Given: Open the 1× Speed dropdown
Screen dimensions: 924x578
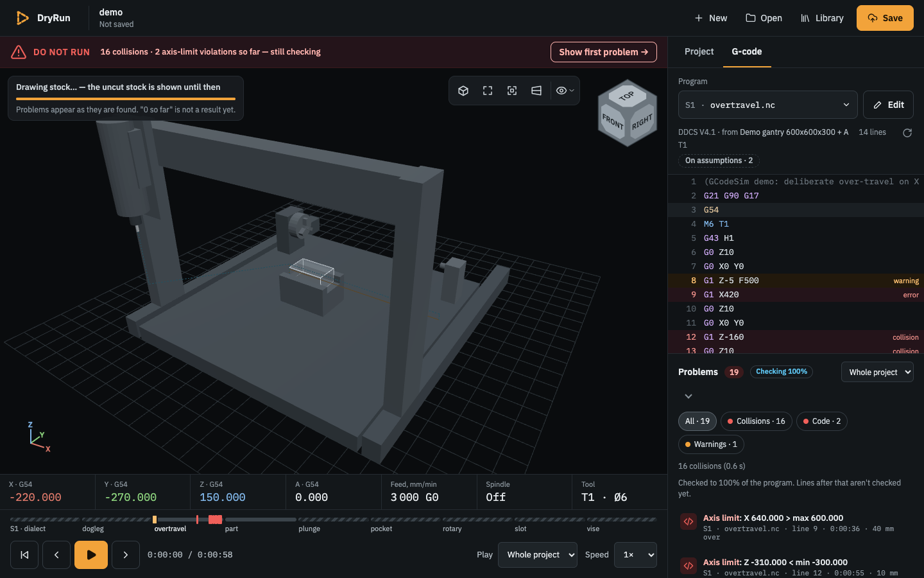Looking at the screenshot, I should tap(635, 555).
